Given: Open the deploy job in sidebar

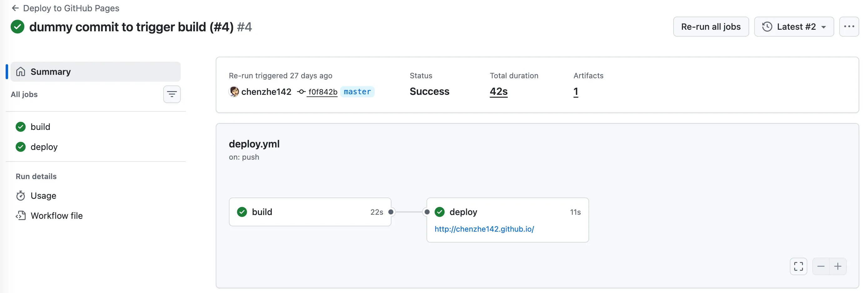Looking at the screenshot, I should (95, 147).
